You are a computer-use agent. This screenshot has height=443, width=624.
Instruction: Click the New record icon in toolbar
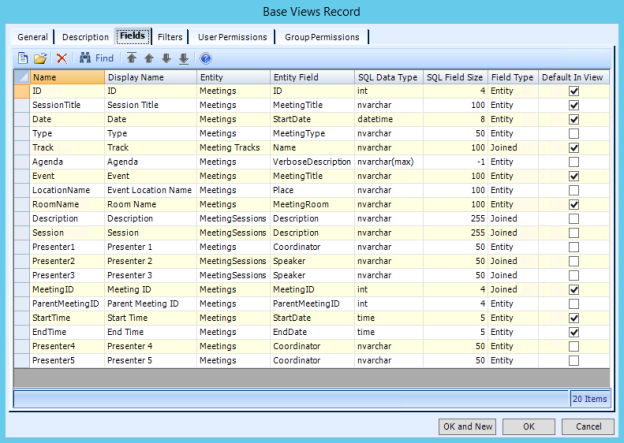tap(23, 59)
